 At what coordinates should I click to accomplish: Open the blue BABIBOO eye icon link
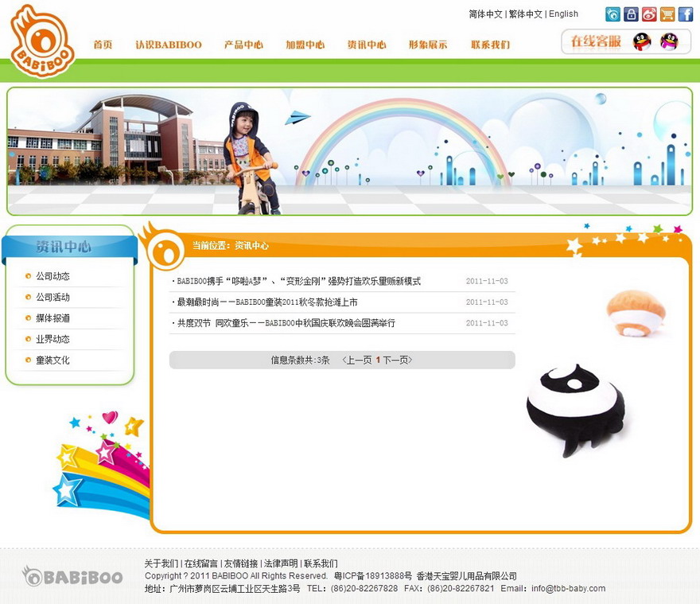612,14
